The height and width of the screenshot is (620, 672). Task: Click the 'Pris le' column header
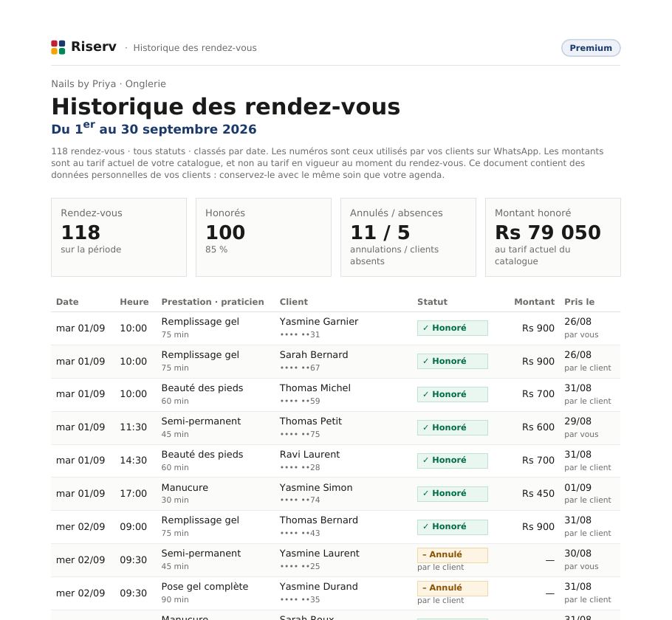click(580, 302)
